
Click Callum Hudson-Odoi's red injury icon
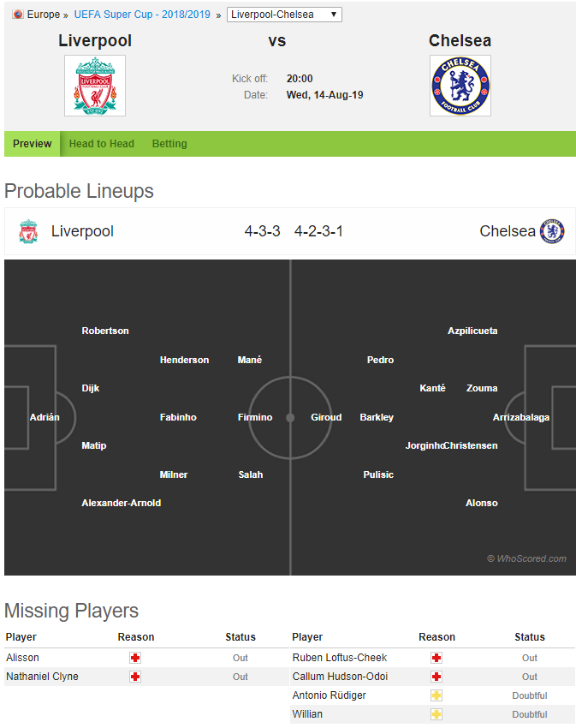pos(436,677)
